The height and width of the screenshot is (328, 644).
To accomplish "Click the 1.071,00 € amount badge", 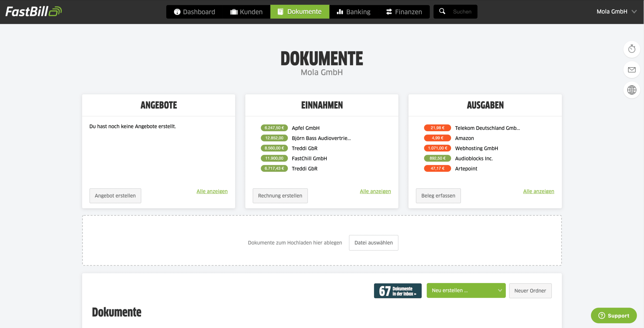I will (x=437, y=148).
